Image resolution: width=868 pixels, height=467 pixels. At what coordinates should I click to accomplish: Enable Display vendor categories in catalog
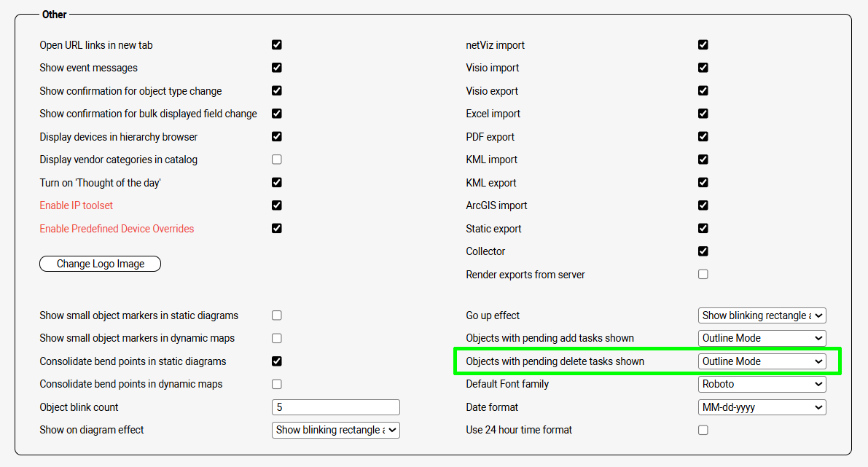[277, 160]
